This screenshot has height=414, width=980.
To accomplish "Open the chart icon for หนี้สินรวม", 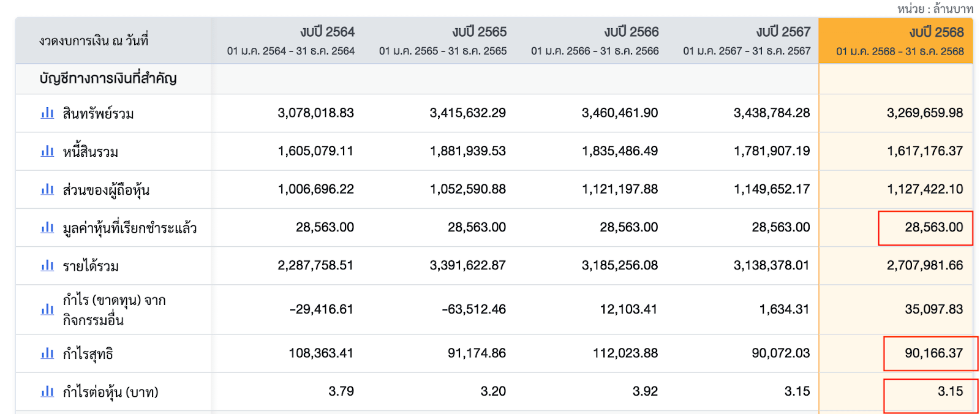I will [x=47, y=151].
